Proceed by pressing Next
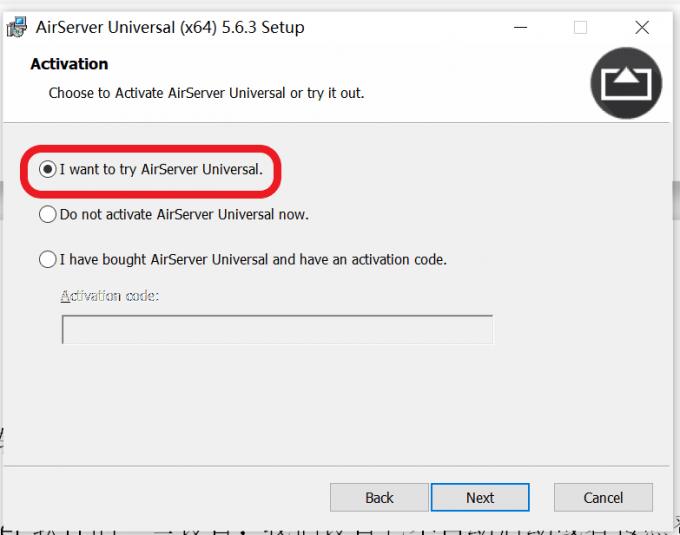680x535 pixels. 480,497
